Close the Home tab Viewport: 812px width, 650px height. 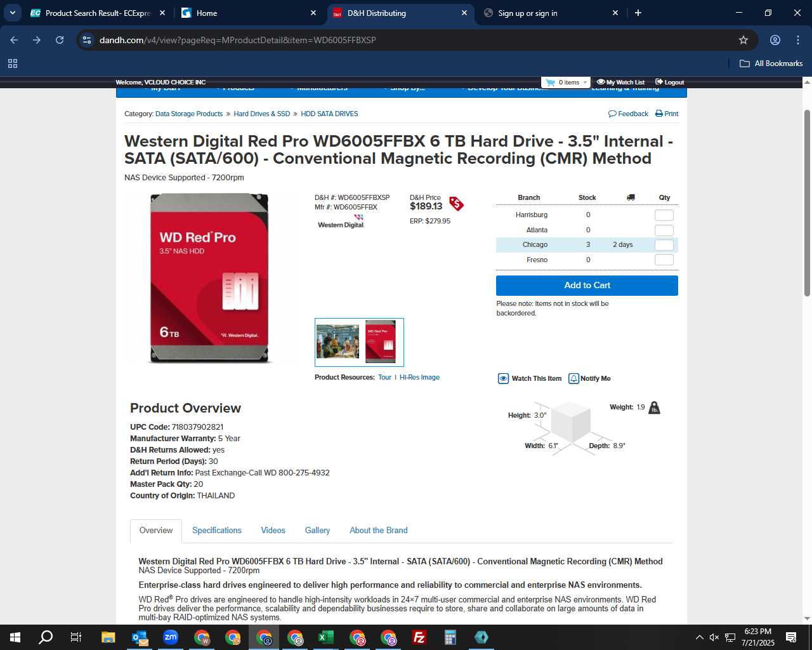tap(313, 13)
